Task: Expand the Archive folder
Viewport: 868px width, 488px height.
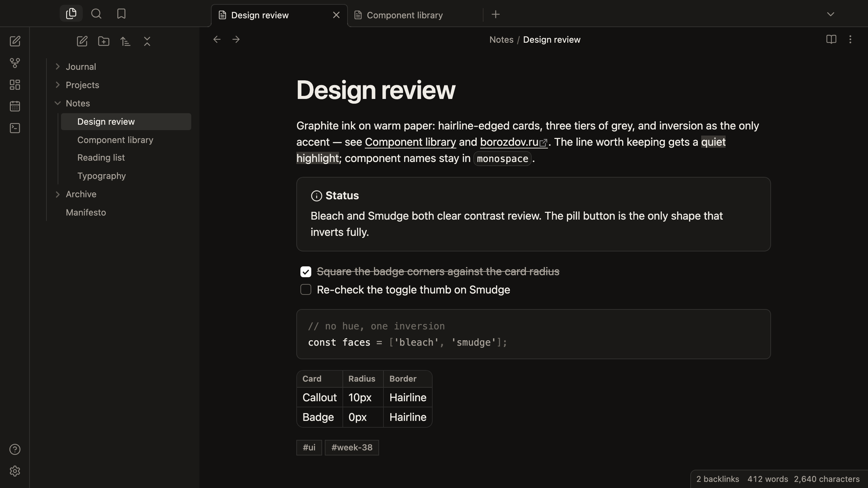Action: 58,194
